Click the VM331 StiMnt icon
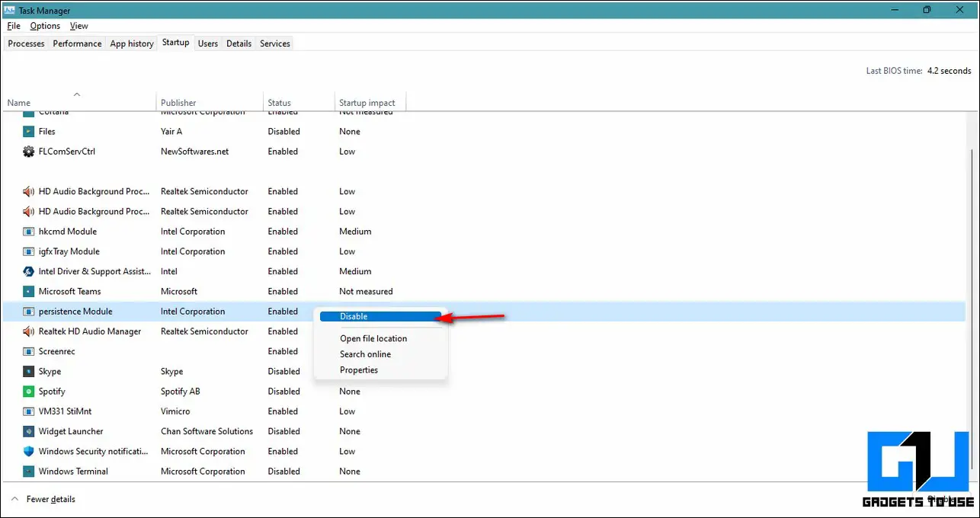 click(29, 411)
